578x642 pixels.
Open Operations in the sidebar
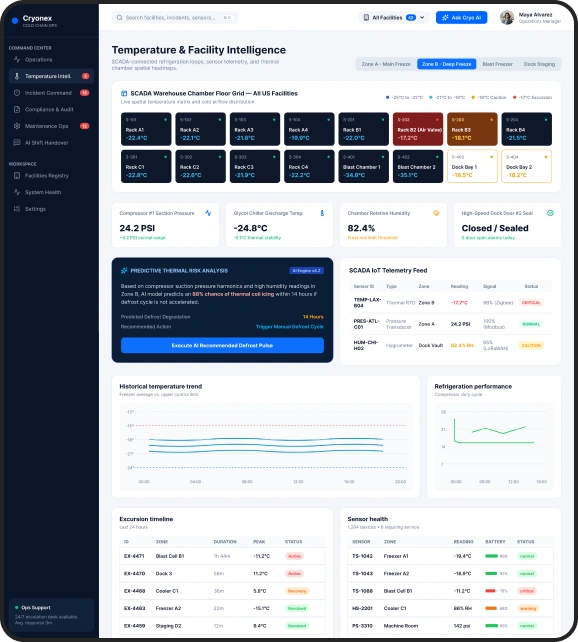click(x=51, y=60)
